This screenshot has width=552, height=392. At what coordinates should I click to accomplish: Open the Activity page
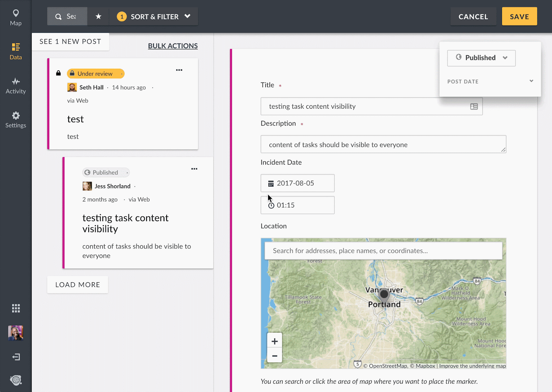click(x=16, y=86)
